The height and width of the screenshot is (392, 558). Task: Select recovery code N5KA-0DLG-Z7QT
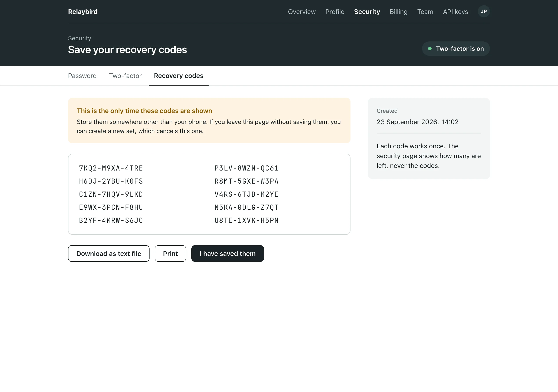tap(247, 207)
